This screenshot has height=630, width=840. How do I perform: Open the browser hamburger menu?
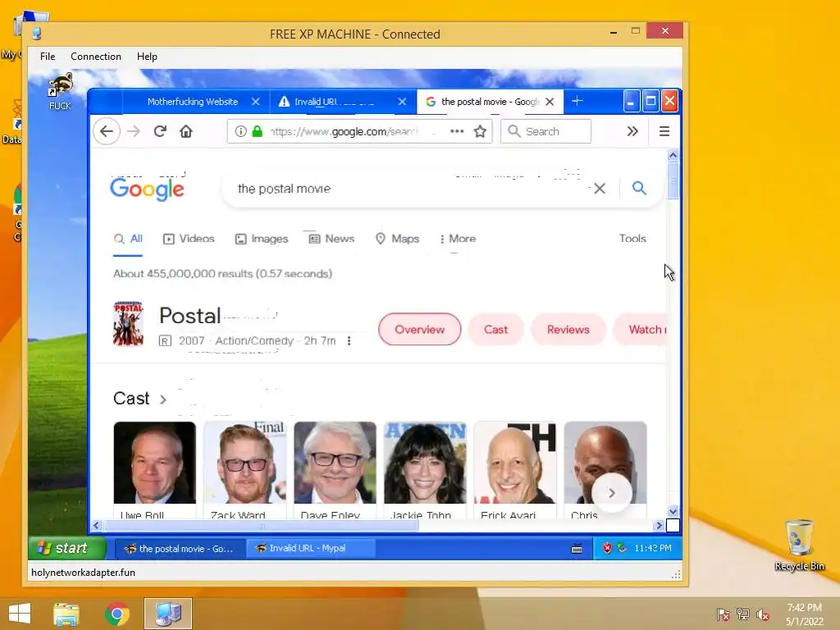[x=664, y=131]
